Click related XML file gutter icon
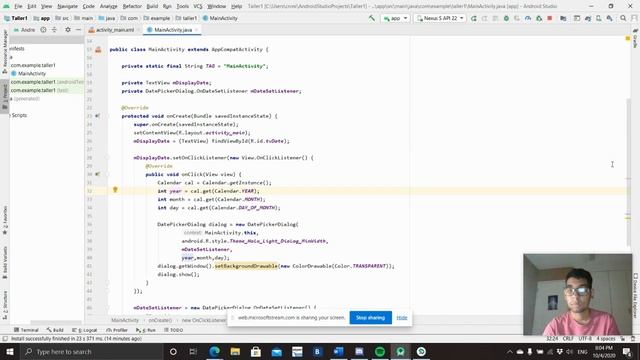 point(98,49)
